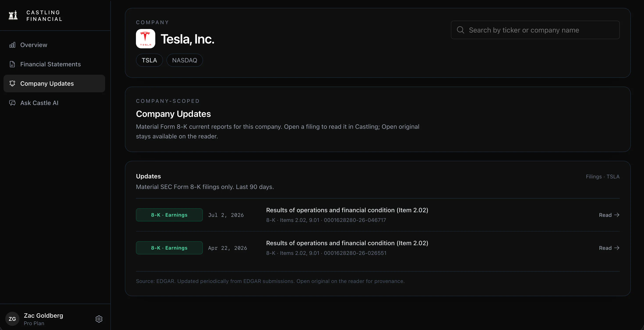Image resolution: width=644 pixels, height=330 pixels.
Task: Open the Overview section
Action: click(x=54, y=45)
